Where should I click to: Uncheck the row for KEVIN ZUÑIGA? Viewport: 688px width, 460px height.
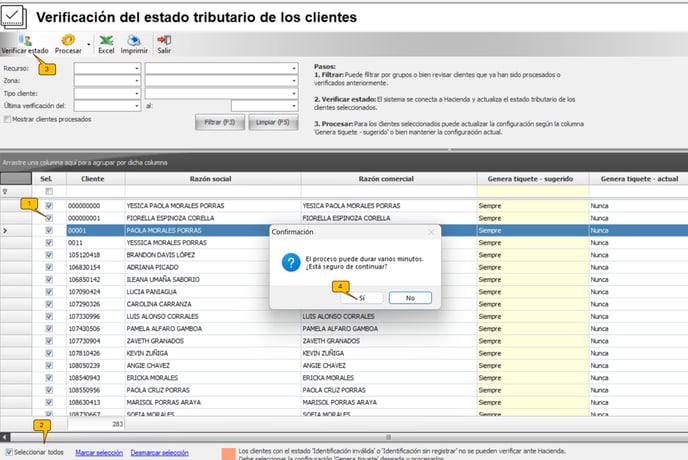49,353
